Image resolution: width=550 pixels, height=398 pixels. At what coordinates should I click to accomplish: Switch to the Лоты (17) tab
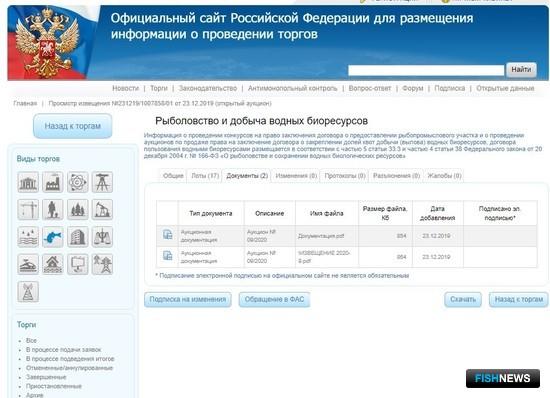pyautogui.click(x=205, y=176)
